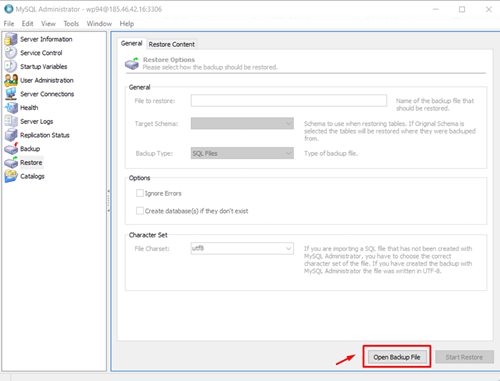Open the Tools menu
This screenshot has height=381, width=500.
[71, 23]
